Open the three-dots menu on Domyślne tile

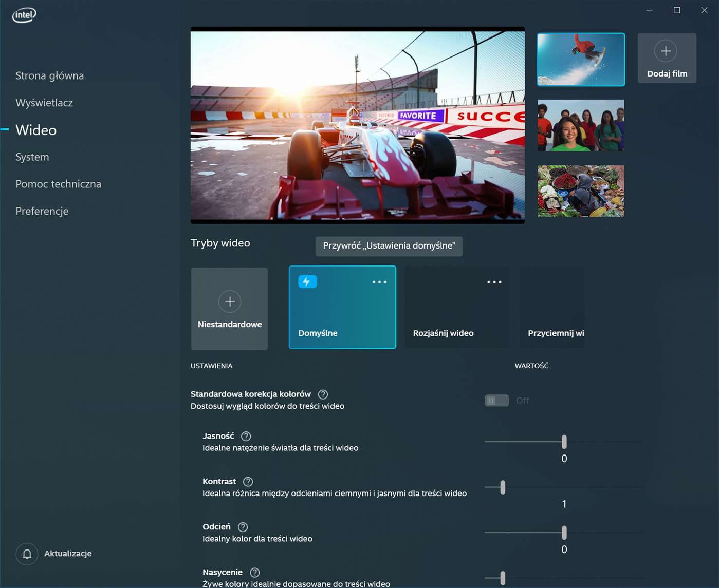[x=379, y=282]
